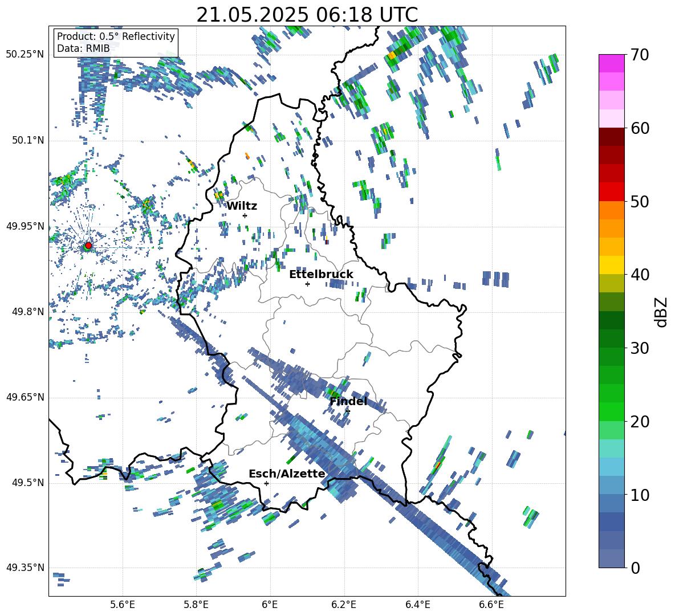This screenshot has width=675, height=616.
Task: Click the Esch/Alzette location cross marker
Action: point(266,483)
